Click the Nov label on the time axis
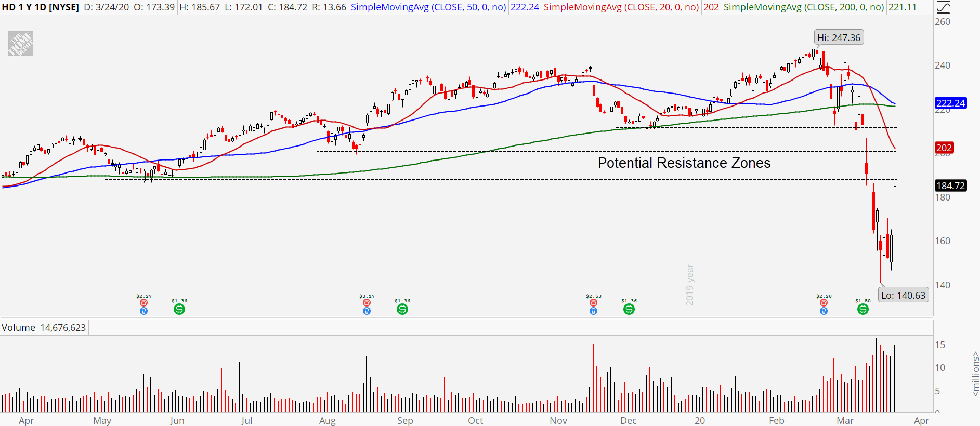980x426 pixels. (x=559, y=421)
